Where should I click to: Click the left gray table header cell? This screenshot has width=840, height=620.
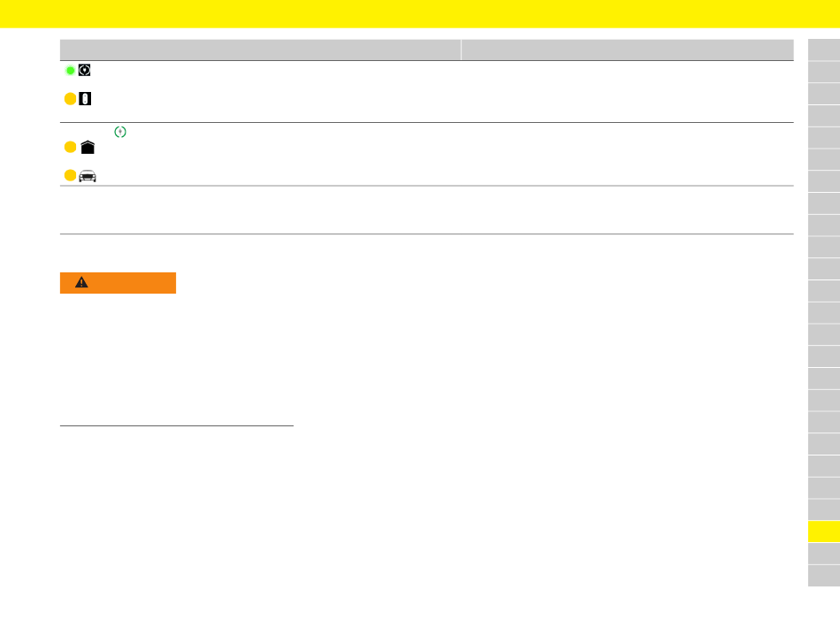point(260,50)
